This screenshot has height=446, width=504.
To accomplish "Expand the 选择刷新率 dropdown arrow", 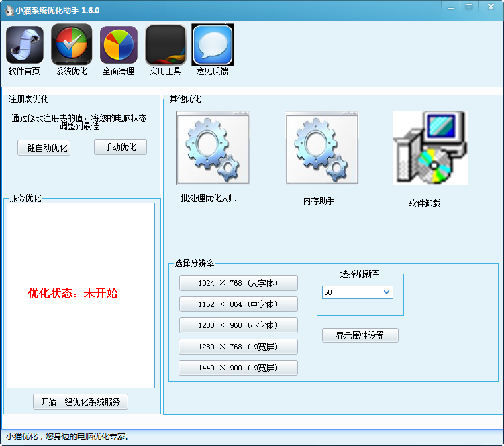I will click(387, 292).
